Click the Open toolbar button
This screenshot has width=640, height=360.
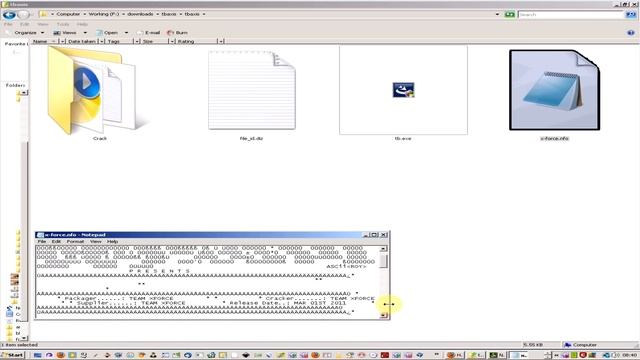coord(107,32)
